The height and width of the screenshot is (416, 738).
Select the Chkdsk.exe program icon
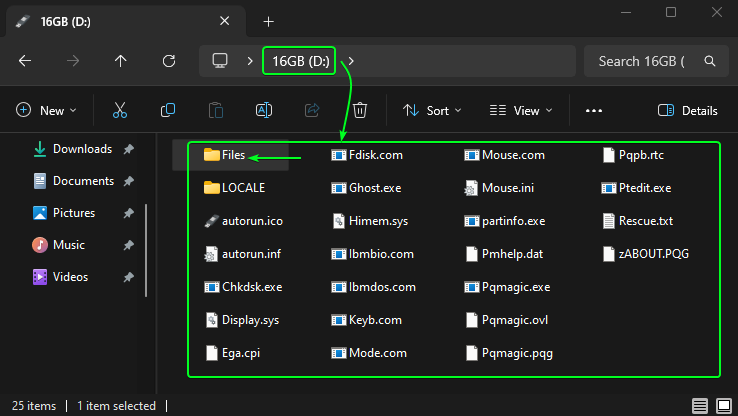[212, 287]
